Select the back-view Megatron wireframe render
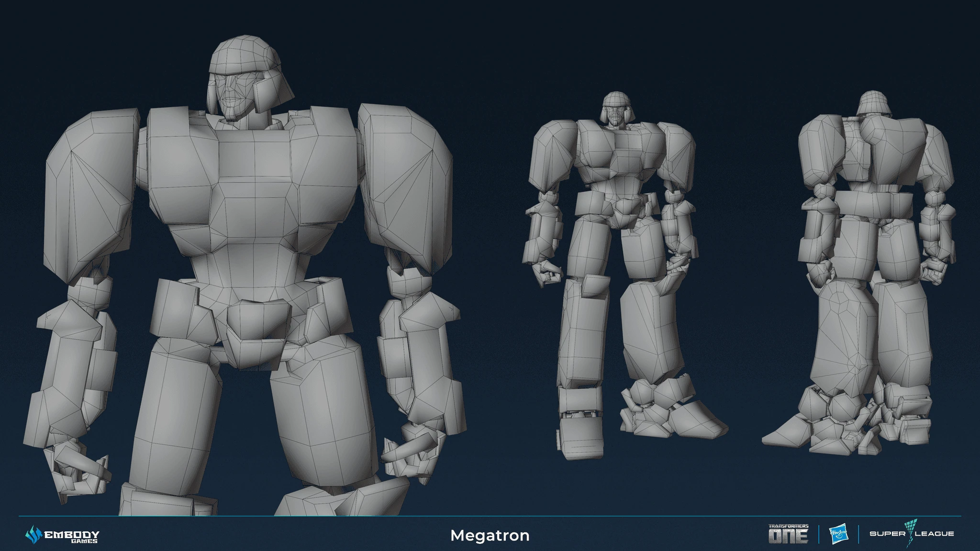Image resolution: width=980 pixels, height=551 pixels. click(858, 273)
